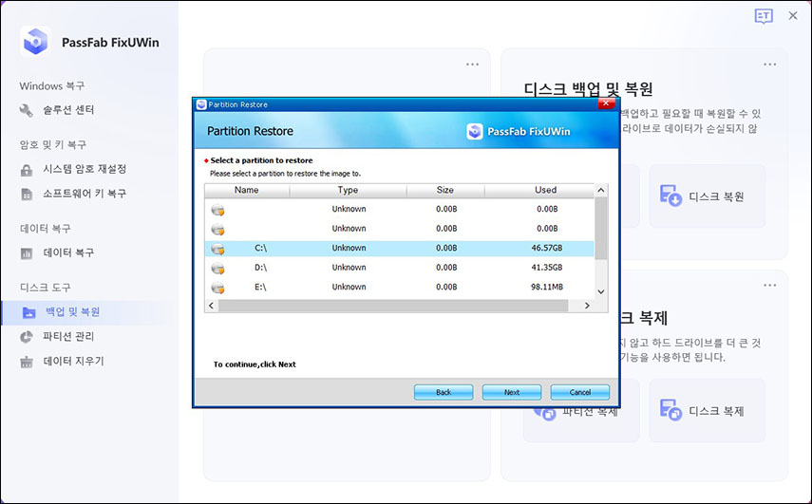
Task: Click the 데이터 복구 chart icon
Action: tap(27, 253)
